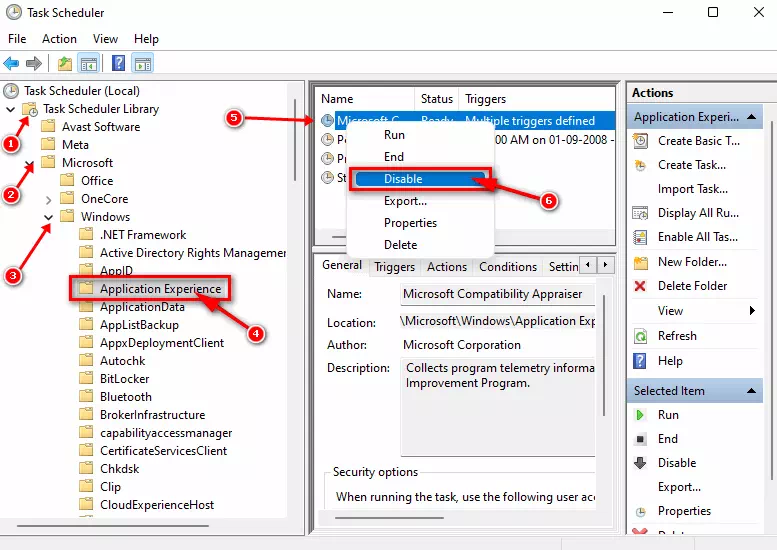777x550 pixels.
Task: Collapse the Application Experience actions section
Action: coord(751,117)
